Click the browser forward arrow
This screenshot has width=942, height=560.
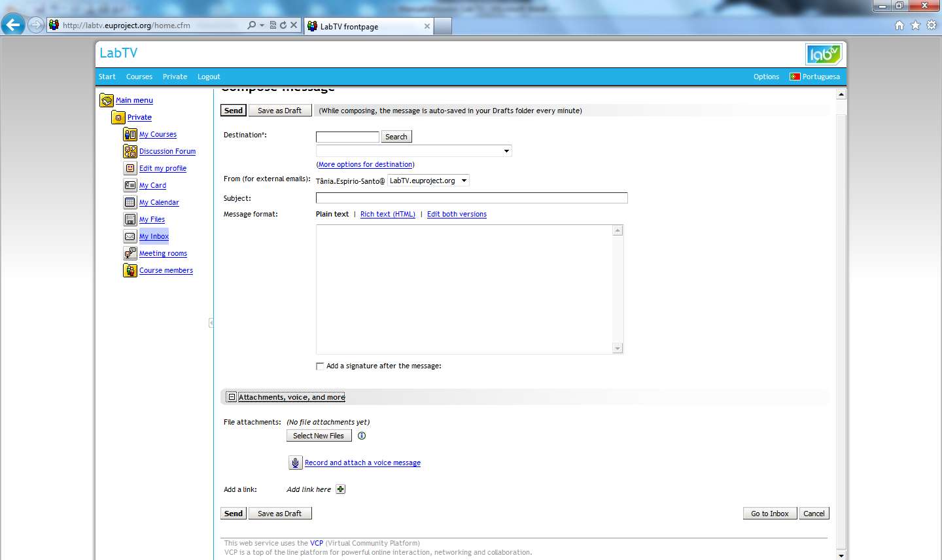click(x=36, y=26)
